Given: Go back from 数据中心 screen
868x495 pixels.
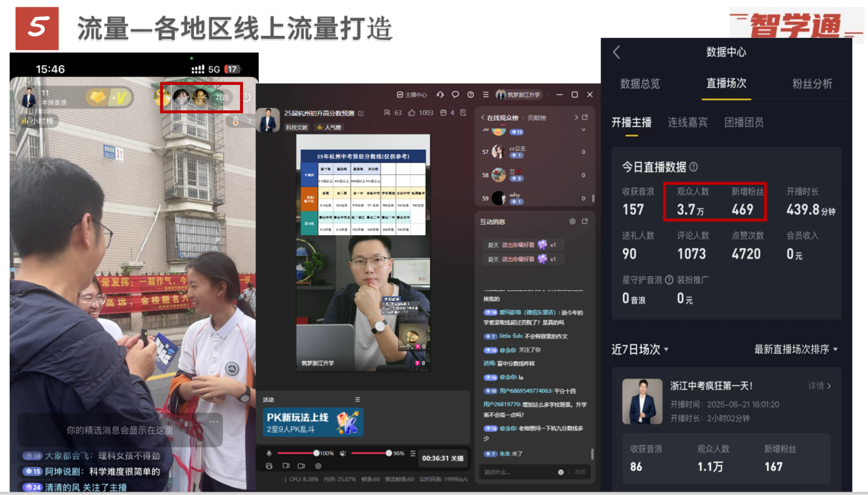Looking at the screenshot, I should [x=616, y=52].
